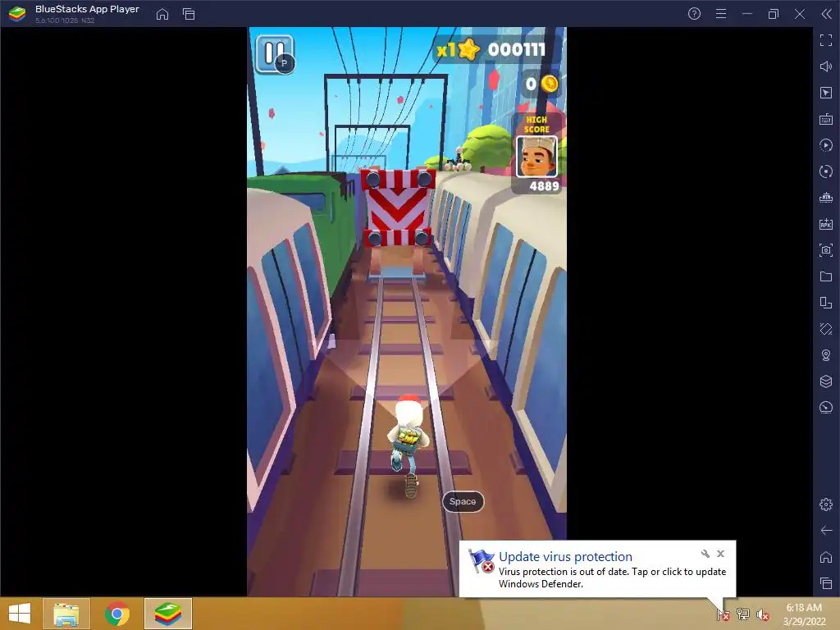
Task: Rotate the screen using sidebar icon
Action: pyautogui.click(x=826, y=303)
